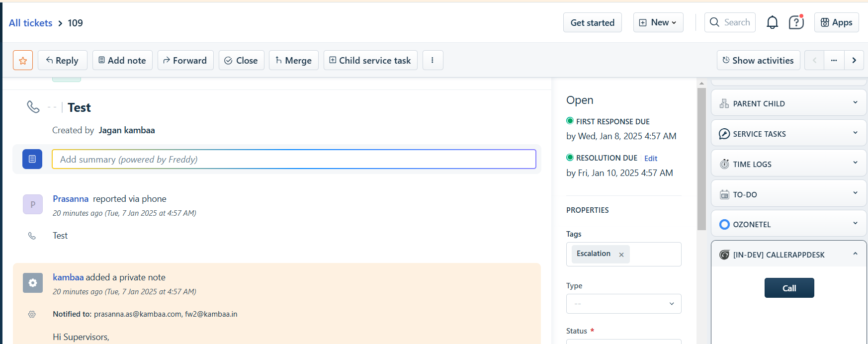This screenshot has height=344, width=868.
Task: Star this ticket with the favorite icon
Action: pyautogui.click(x=23, y=60)
